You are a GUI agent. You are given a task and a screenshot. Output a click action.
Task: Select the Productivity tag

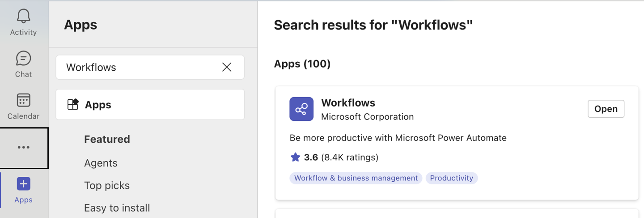452,178
